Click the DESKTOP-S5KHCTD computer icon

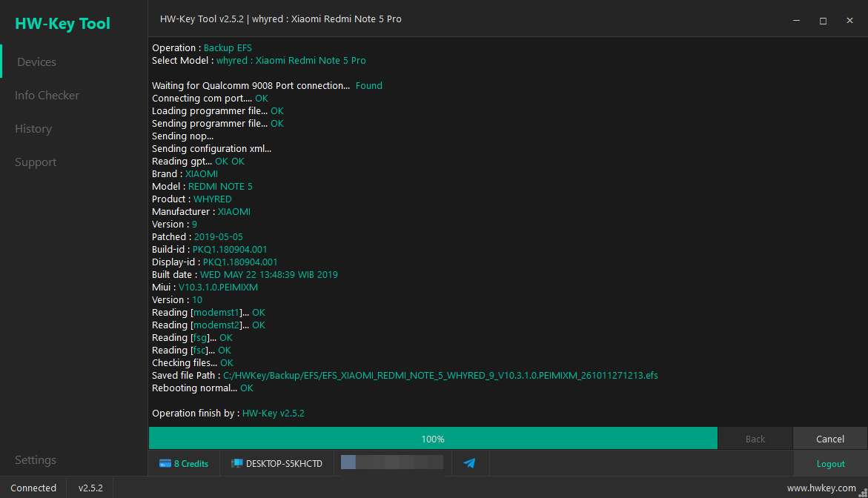236,464
